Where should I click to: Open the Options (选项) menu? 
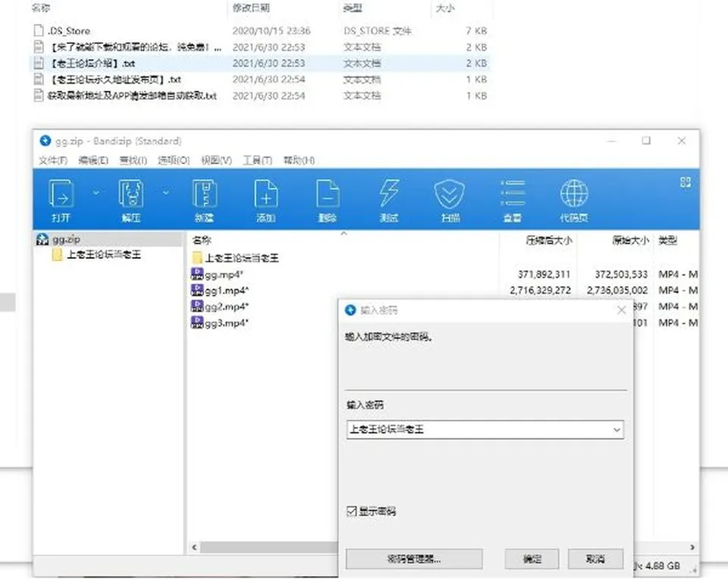pyautogui.click(x=174, y=160)
